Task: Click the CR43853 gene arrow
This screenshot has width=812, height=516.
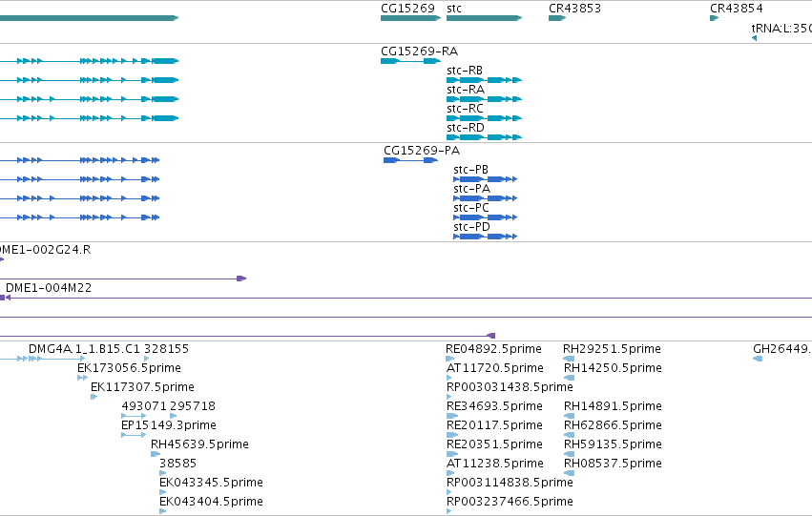Action: pos(557,18)
